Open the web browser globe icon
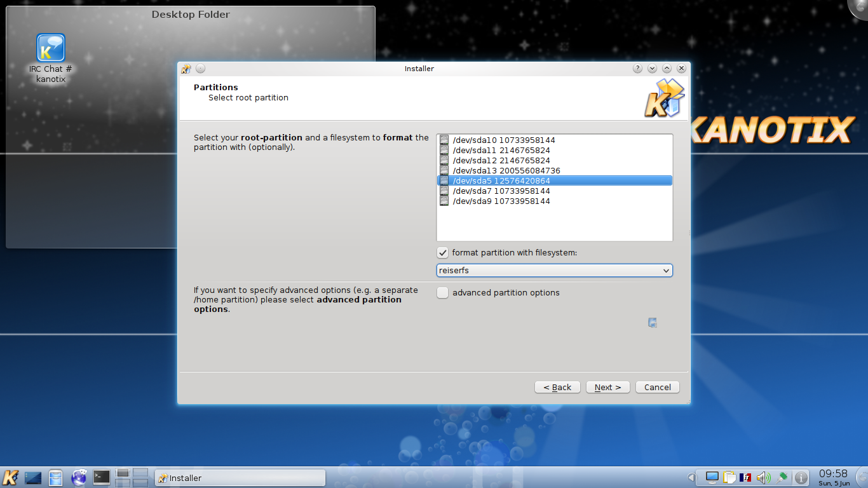868x488 pixels. click(79, 477)
